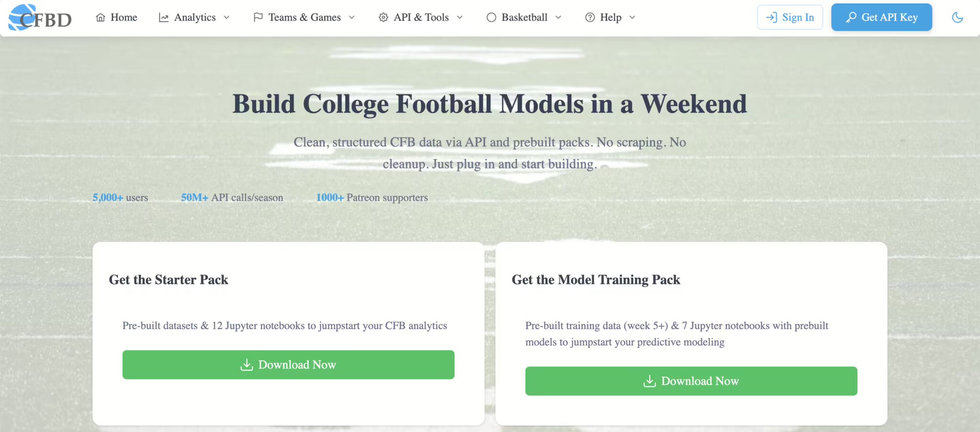Click the chart icon beside Analytics
The width and height of the screenshot is (980, 432).
coord(163,17)
